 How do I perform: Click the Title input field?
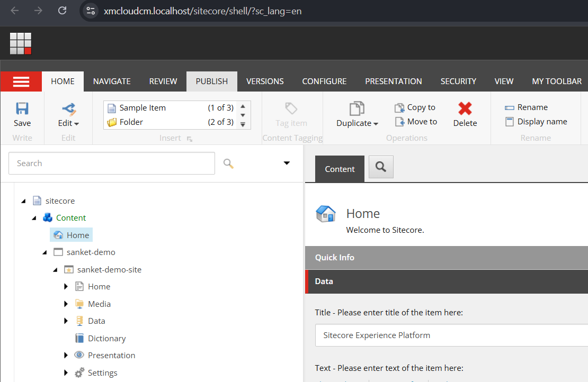pos(450,335)
